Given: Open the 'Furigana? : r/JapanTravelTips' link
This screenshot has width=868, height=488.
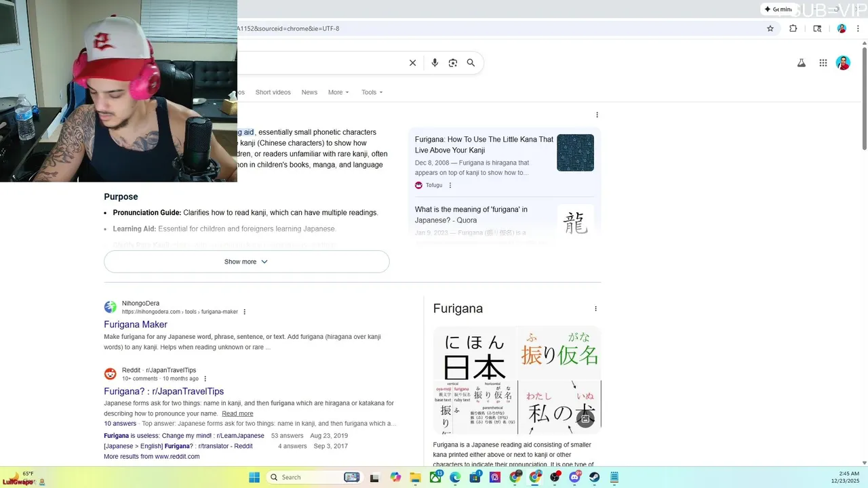Looking at the screenshot, I should click(x=163, y=391).
